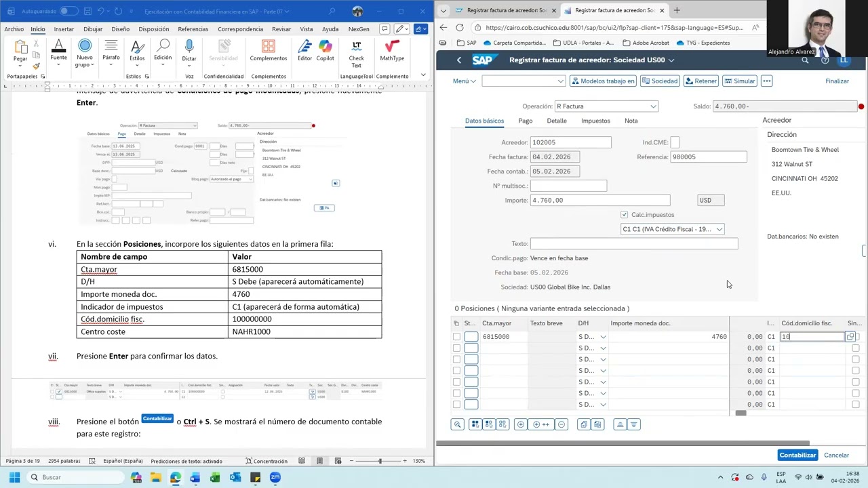Viewport: 868px width, 488px height.
Task: Click the Retener button
Action: tap(701, 81)
